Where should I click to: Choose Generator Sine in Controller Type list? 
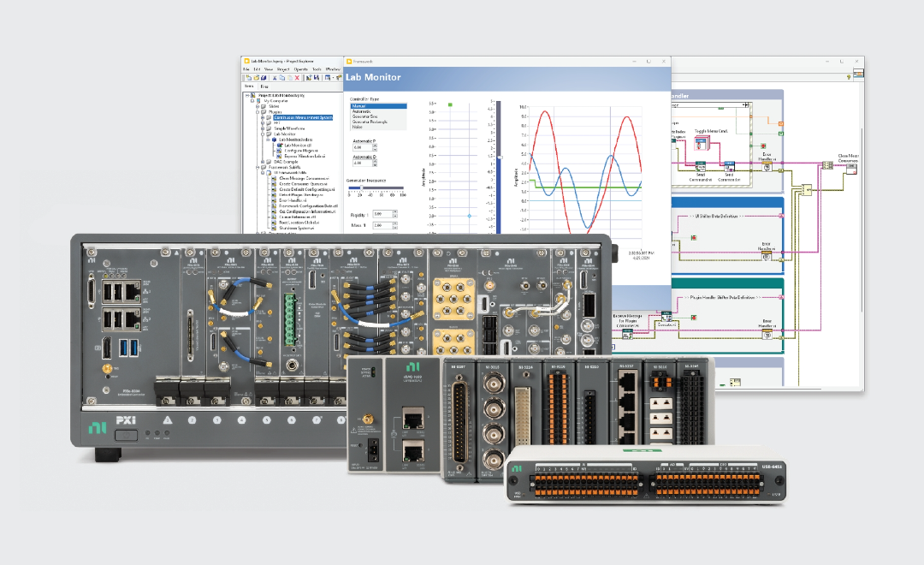(x=379, y=116)
